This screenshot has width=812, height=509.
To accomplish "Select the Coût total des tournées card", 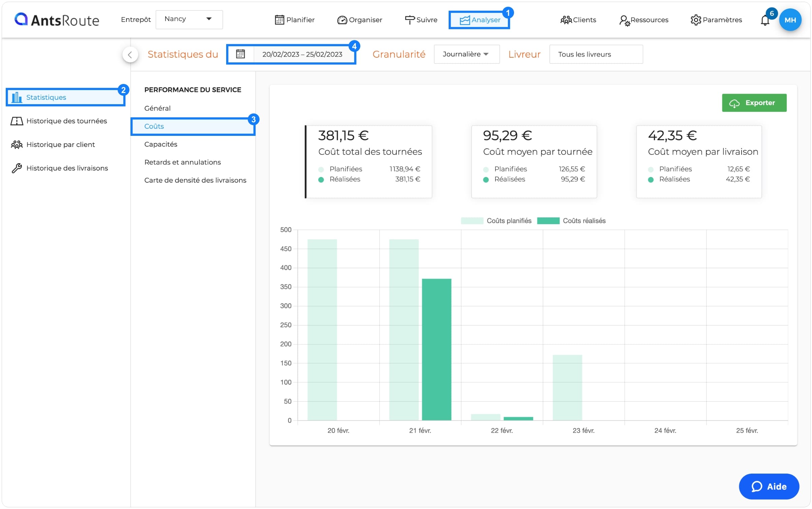I will [368, 162].
